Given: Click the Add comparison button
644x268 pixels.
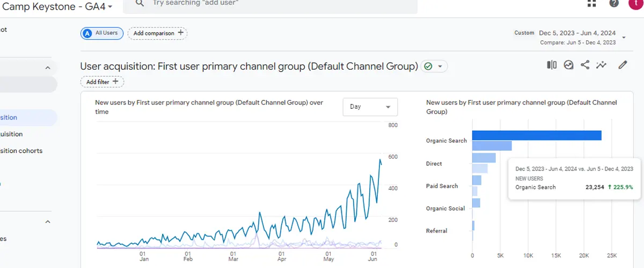Looking at the screenshot, I should click(x=157, y=33).
